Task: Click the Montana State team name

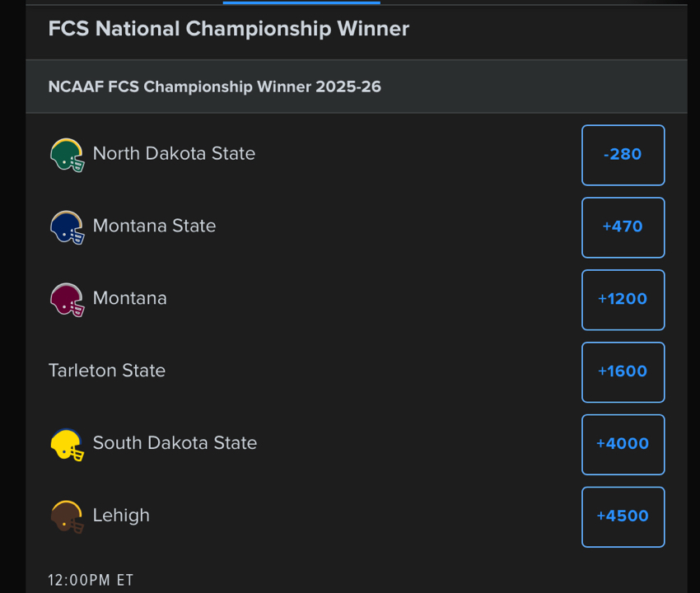Action: (154, 226)
